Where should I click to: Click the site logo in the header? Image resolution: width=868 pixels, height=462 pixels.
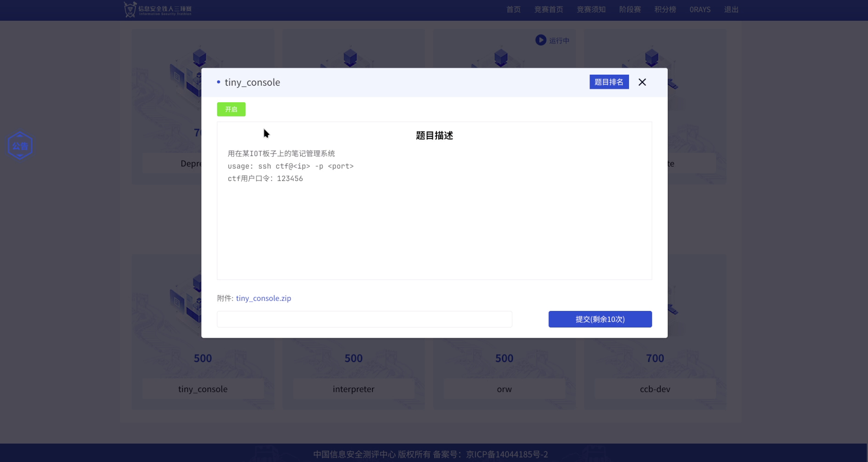pyautogui.click(x=157, y=9)
